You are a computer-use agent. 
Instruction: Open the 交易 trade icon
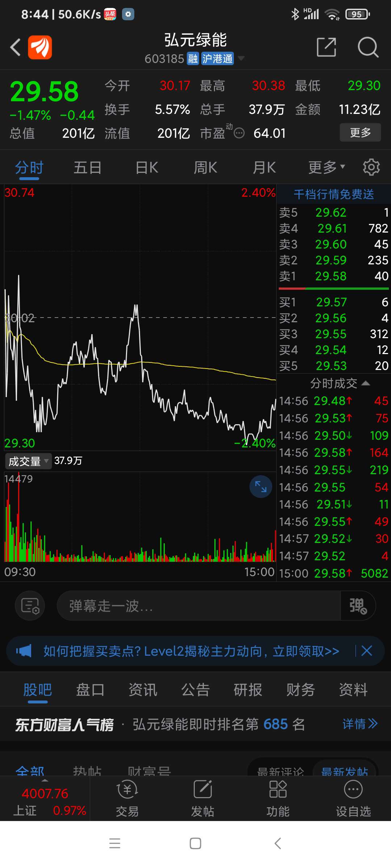127,799
